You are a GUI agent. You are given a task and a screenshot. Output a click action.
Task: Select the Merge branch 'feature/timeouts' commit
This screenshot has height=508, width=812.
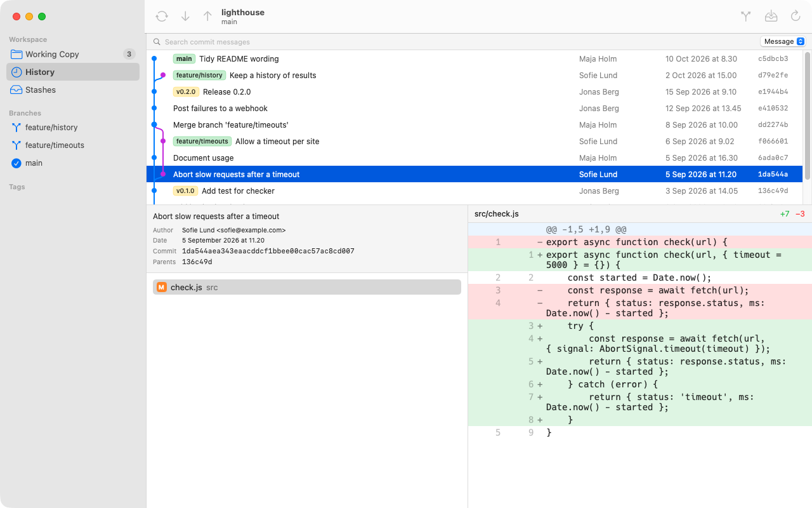(475, 124)
